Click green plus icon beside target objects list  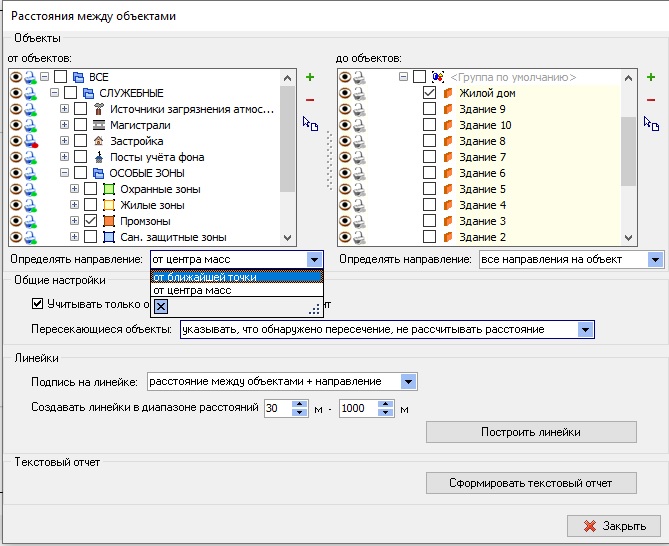click(651, 77)
